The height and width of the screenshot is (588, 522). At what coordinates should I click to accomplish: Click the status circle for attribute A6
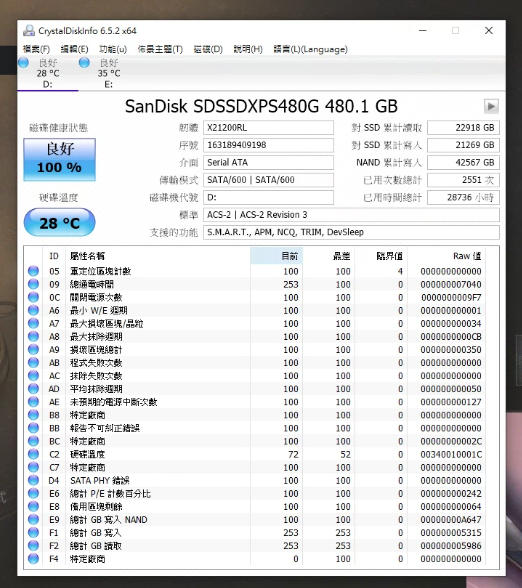(x=33, y=310)
